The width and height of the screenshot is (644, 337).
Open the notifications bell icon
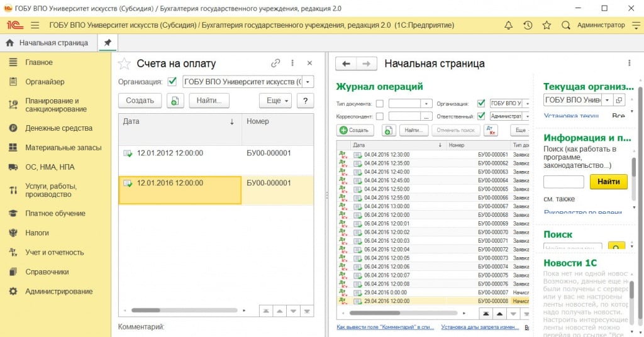tap(509, 25)
